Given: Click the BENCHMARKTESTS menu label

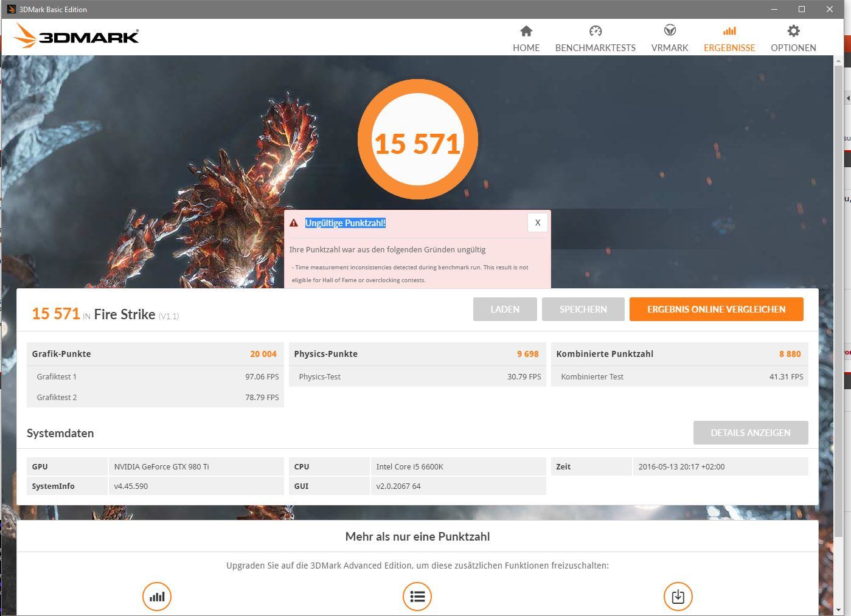Looking at the screenshot, I should pos(596,47).
